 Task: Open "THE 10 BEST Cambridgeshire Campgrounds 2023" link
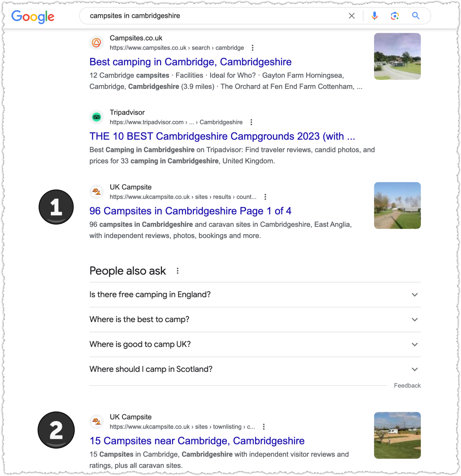tap(222, 136)
